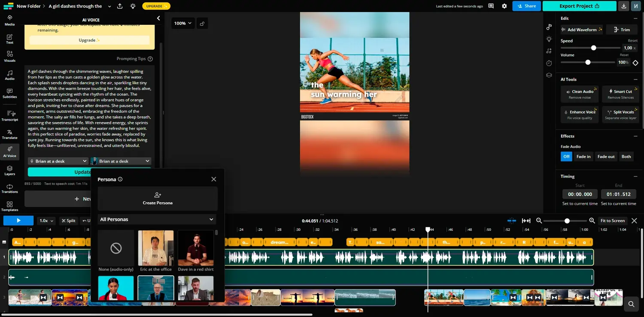Open the comments icon in the top bar
Viewport: 644px width, 317px height.
point(491,6)
